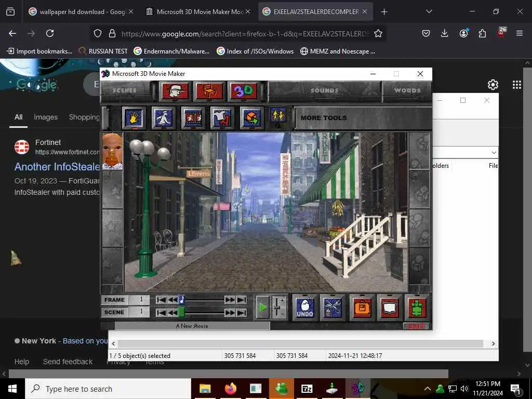This screenshot has height=399, width=532.
Task: Click the Windows Start button
Action: 12,389
